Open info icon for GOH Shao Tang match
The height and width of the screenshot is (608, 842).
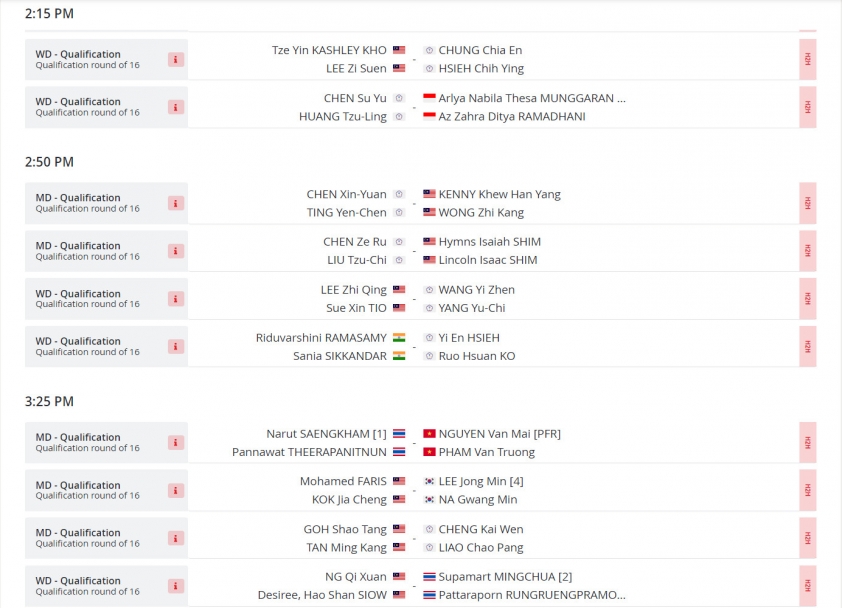coord(176,538)
